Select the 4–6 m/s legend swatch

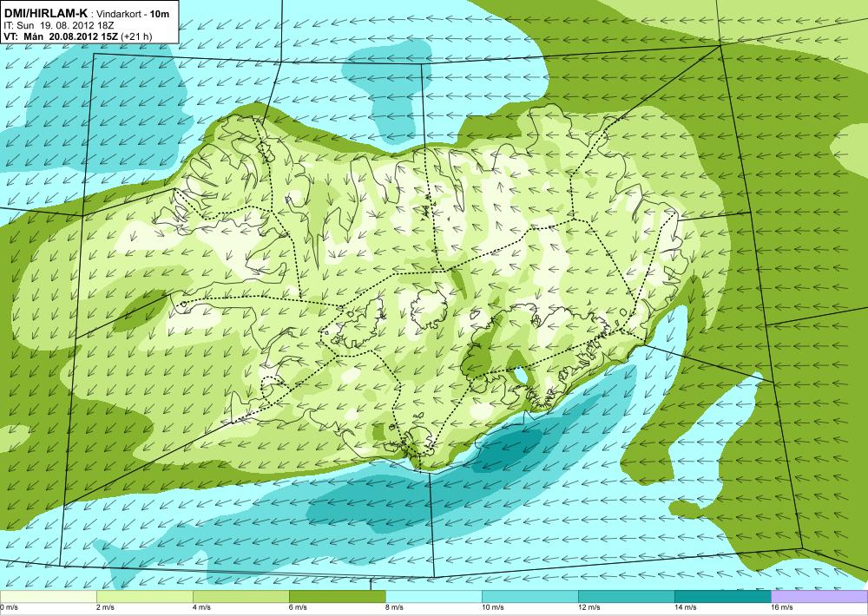point(240,597)
